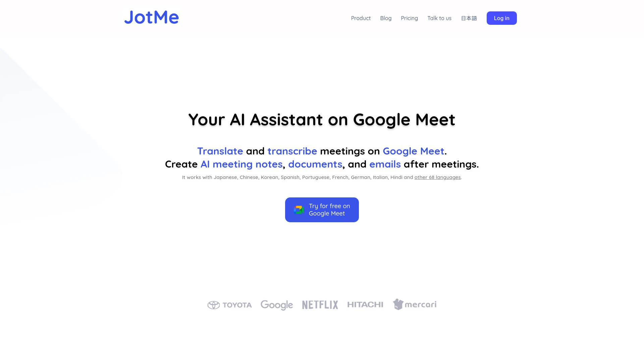Select the Japanese language option
This screenshot has height=362, width=644.
[469, 18]
